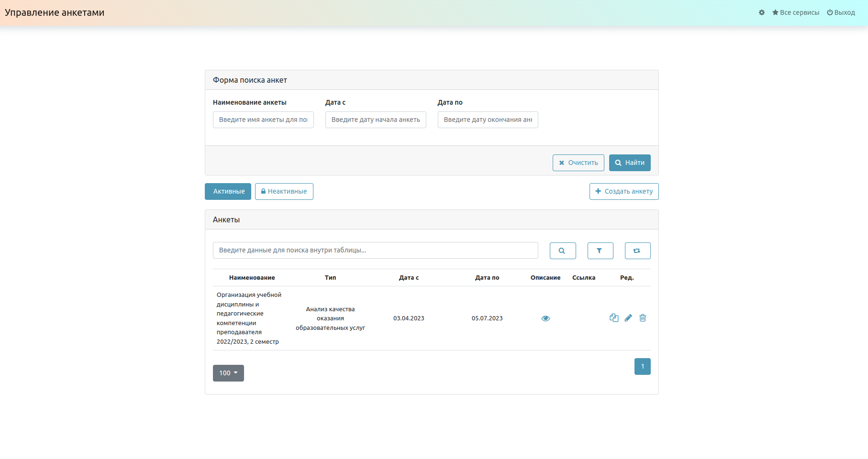Focus the Наименование анкеты input field
868x459 pixels.
[263, 120]
